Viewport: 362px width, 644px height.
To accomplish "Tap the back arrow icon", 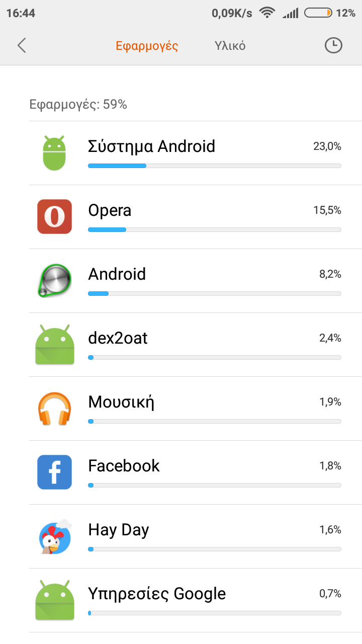I will click(21, 46).
